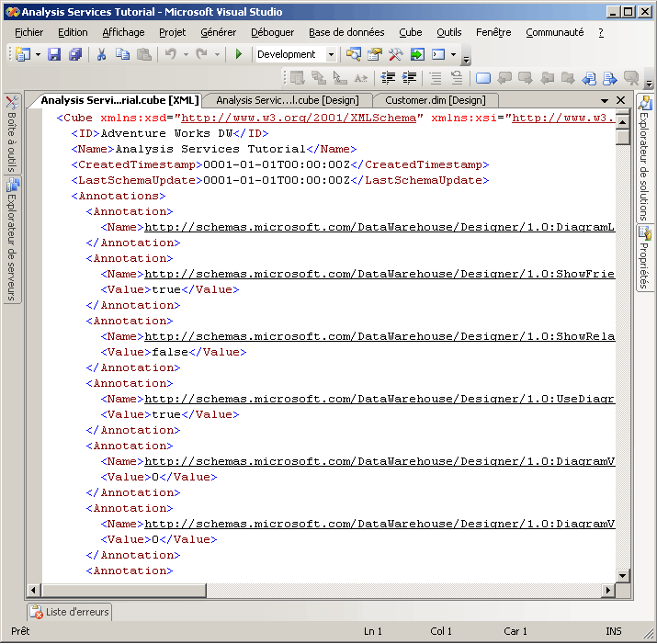Open the New Project dropdown arrow
The image size is (657, 644).
[38, 54]
